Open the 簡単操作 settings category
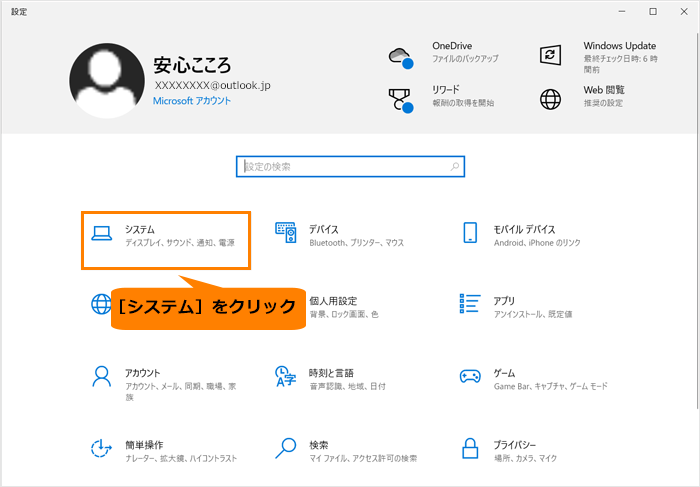700x487 pixels. (166, 451)
